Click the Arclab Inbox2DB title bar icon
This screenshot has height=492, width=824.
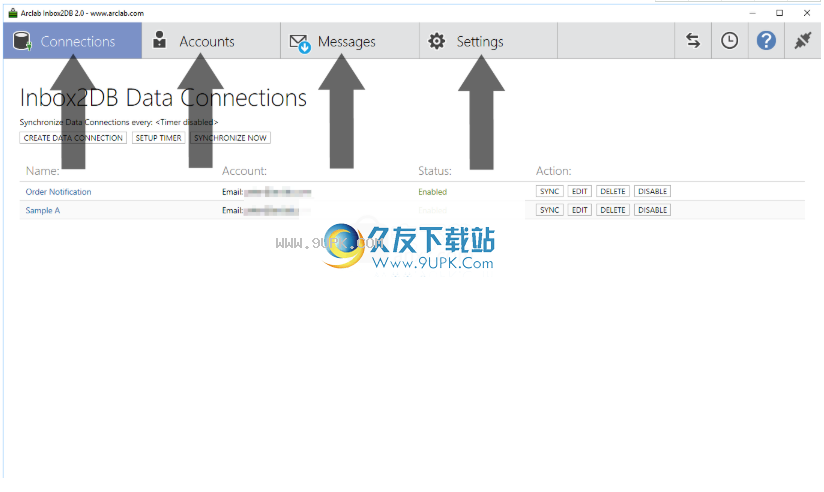tap(13, 13)
